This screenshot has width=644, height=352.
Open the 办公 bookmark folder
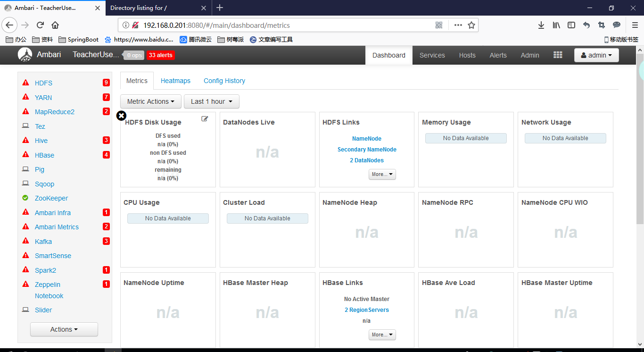point(17,40)
